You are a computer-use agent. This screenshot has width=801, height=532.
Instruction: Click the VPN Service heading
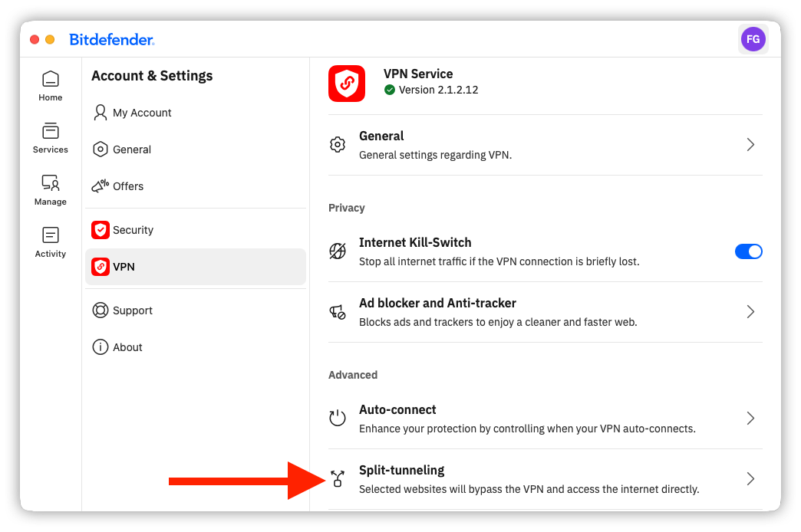(418, 74)
